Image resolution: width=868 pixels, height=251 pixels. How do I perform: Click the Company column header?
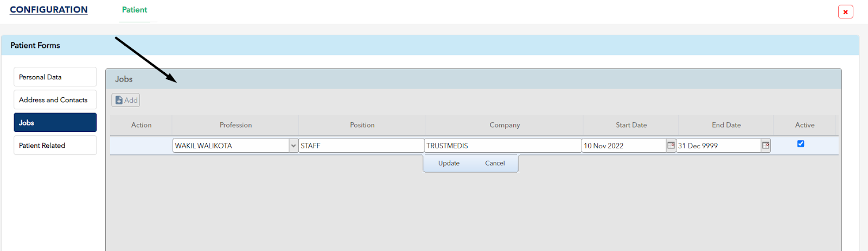(x=505, y=125)
